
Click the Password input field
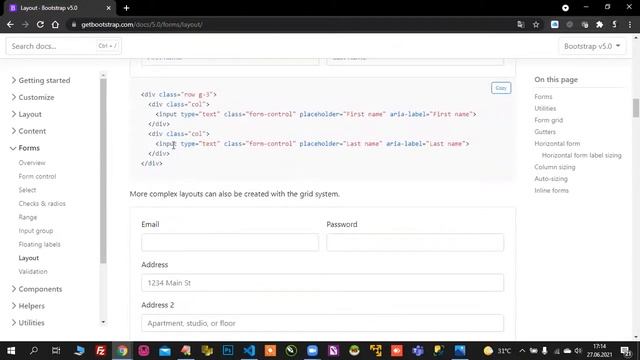point(415,242)
